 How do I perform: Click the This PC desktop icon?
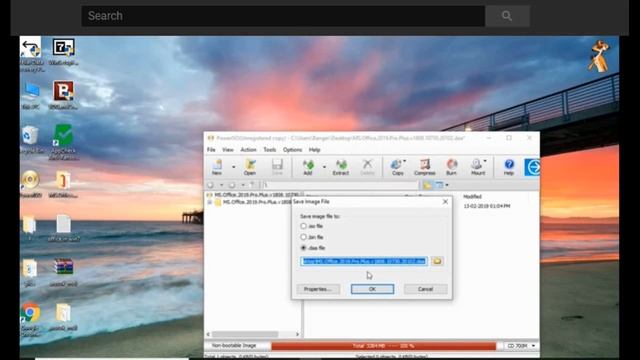click(31, 95)
